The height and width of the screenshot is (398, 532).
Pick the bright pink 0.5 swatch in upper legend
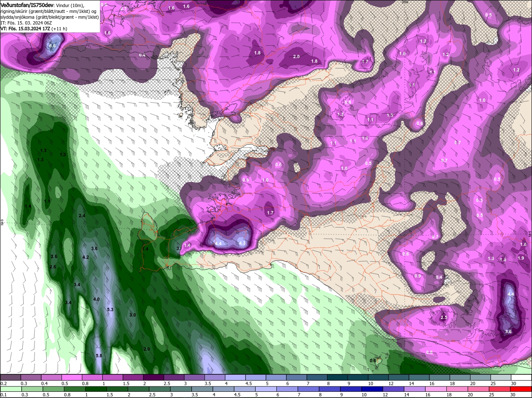(x=71, y=377)
